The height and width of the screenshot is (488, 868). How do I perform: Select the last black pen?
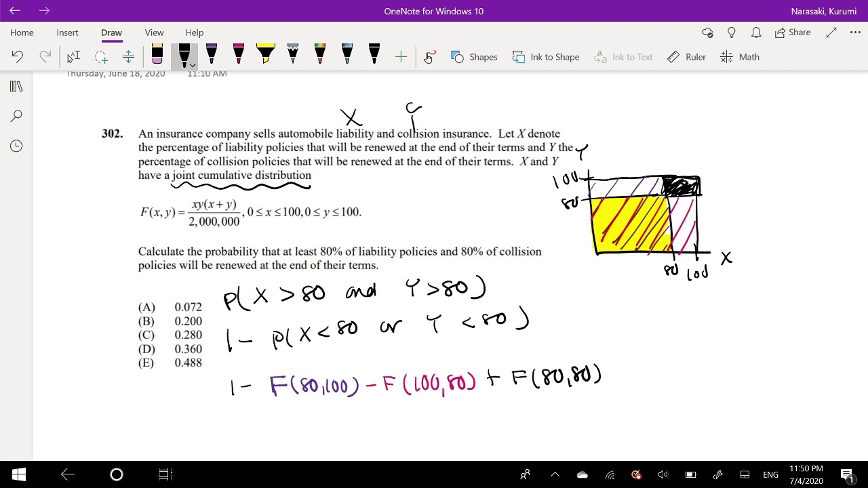point(374,55)
